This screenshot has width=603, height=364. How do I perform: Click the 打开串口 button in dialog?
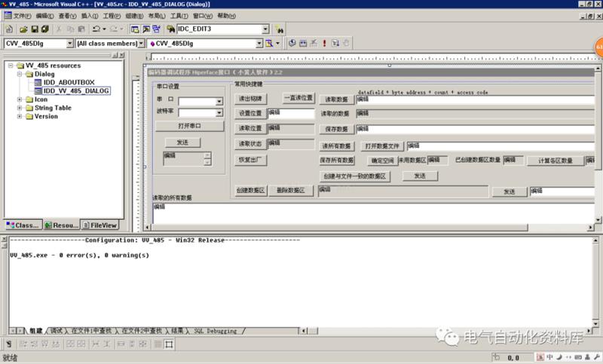(x=190, y=126)
